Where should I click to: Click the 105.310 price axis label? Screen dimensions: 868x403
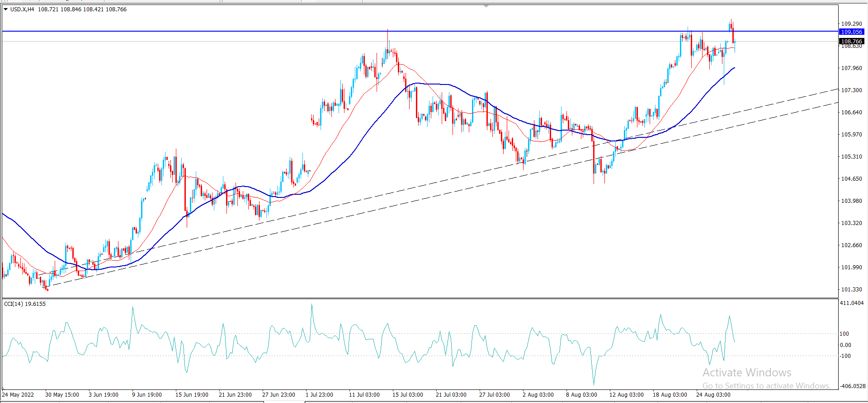(851, 156)
